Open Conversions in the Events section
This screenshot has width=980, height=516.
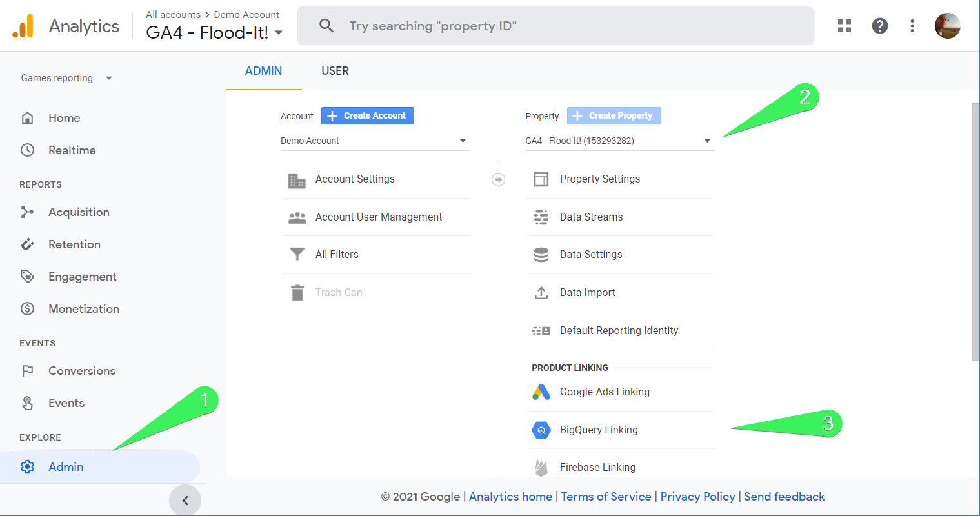[82, 371]
